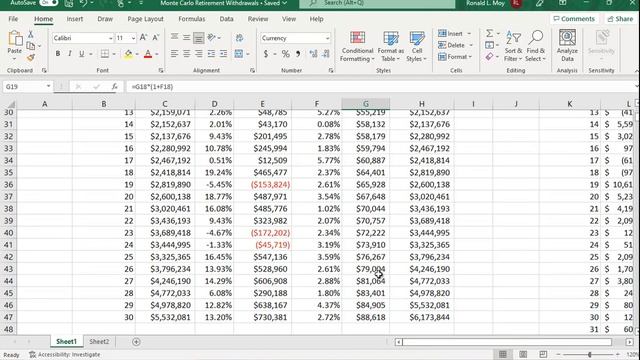Viewport: 640px width, 360px height.
Task: Center text horizontally
Action: (187, 54)
